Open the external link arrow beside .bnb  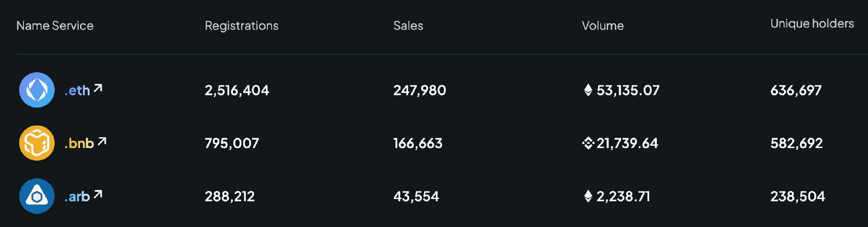click(102, 141)
